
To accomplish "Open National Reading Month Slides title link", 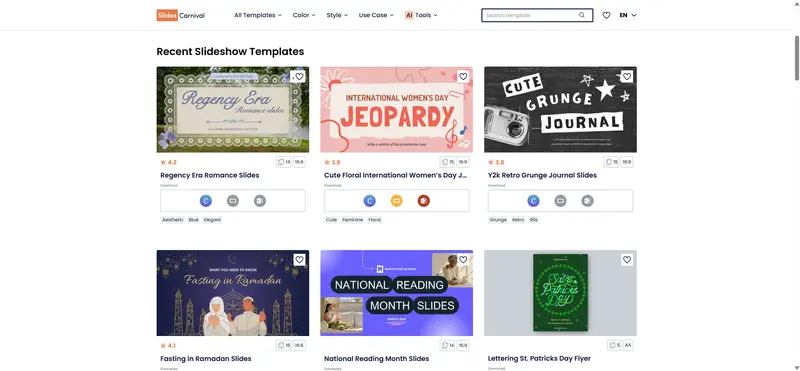I will [377, 359].
